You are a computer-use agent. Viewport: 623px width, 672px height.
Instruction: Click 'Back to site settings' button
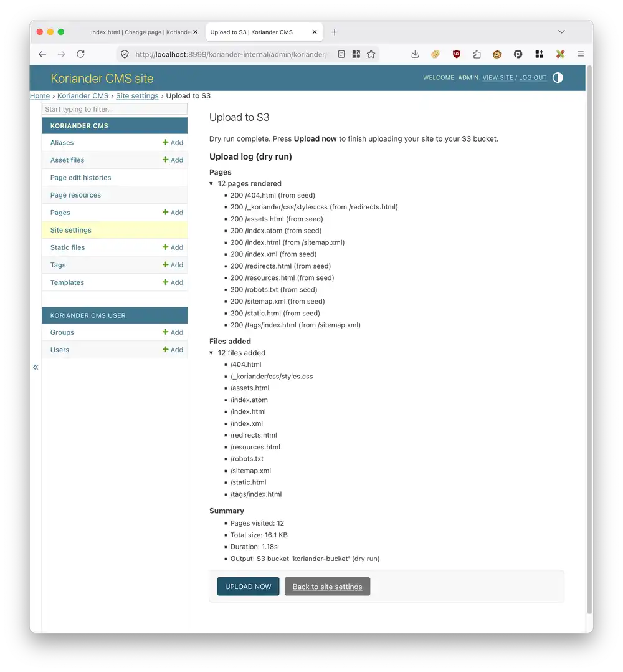point(327,587)
